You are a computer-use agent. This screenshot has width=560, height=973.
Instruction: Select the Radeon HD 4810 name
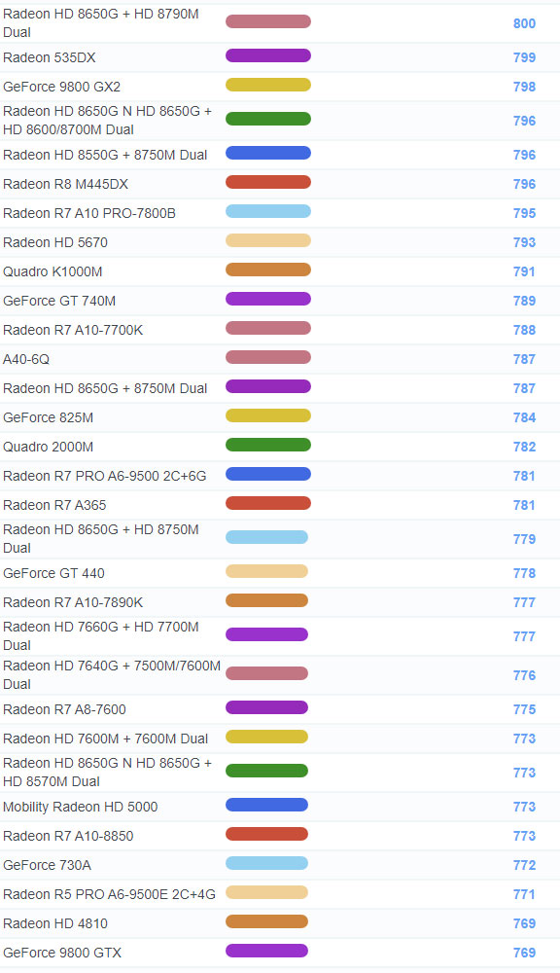click(x=55, y=923)
